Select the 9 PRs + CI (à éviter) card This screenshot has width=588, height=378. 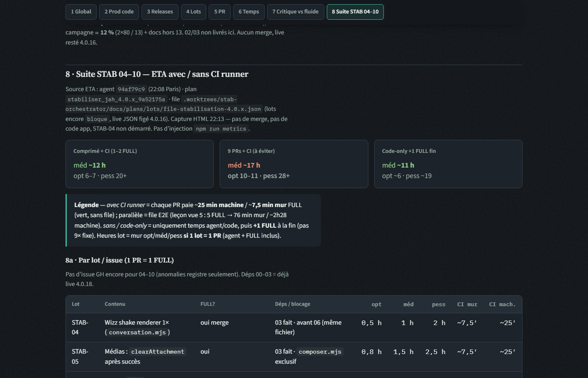coord(294,164)
